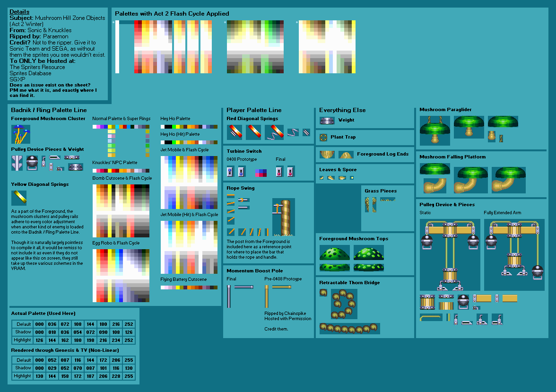Pick the Turbine Switch prototype blue-red color swatch
The width and height of the screenshot is (556, 392).
tap(261, 173)
